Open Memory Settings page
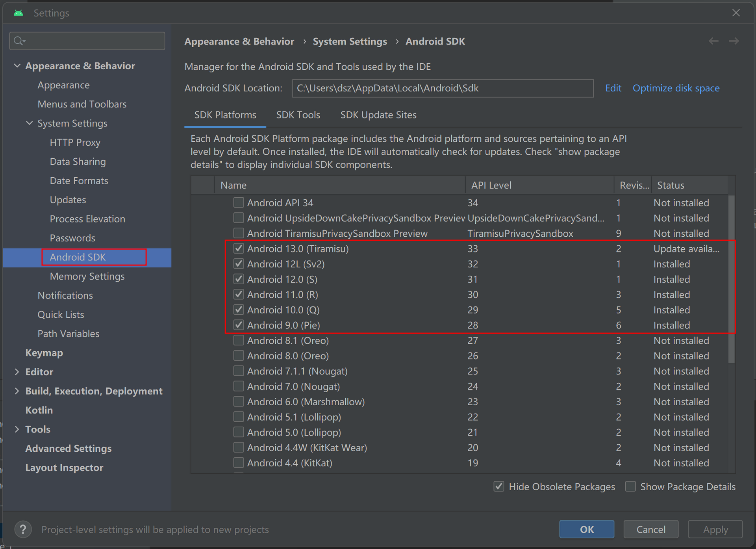The image size is (756, 549). point(87,276)
